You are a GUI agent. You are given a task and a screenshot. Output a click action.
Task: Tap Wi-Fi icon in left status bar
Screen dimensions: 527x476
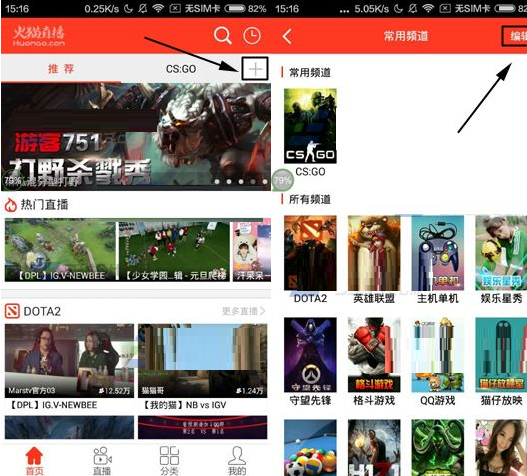pyautogui.click(x=158, y=8)
